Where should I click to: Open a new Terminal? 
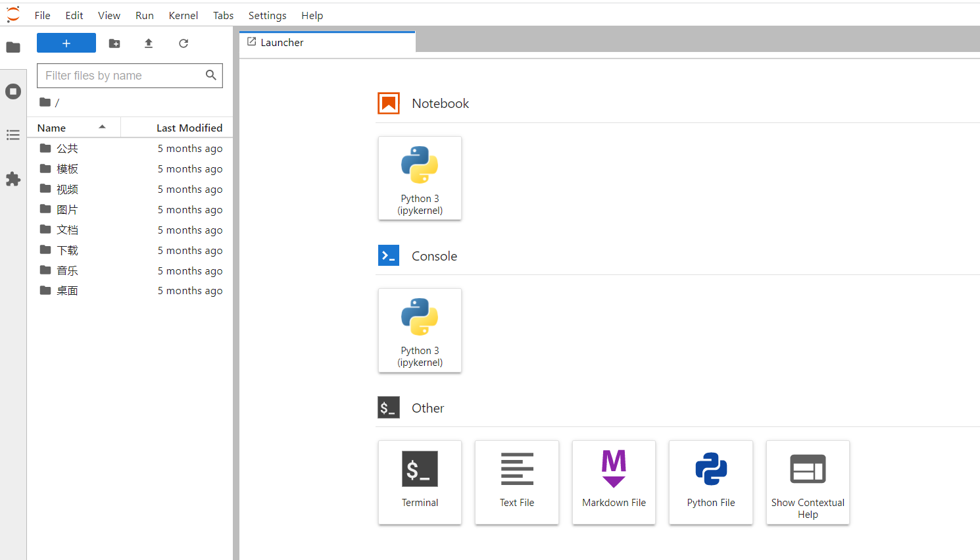[420, 482]
